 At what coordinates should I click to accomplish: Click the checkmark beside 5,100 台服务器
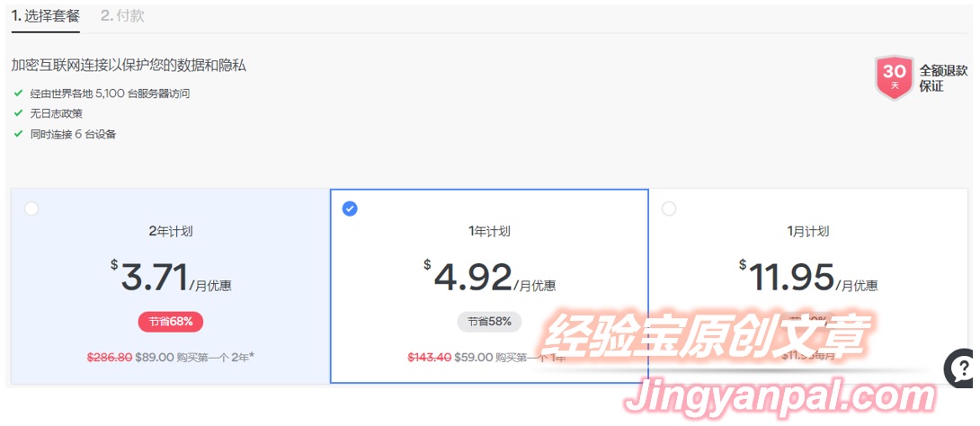[18, 93]
